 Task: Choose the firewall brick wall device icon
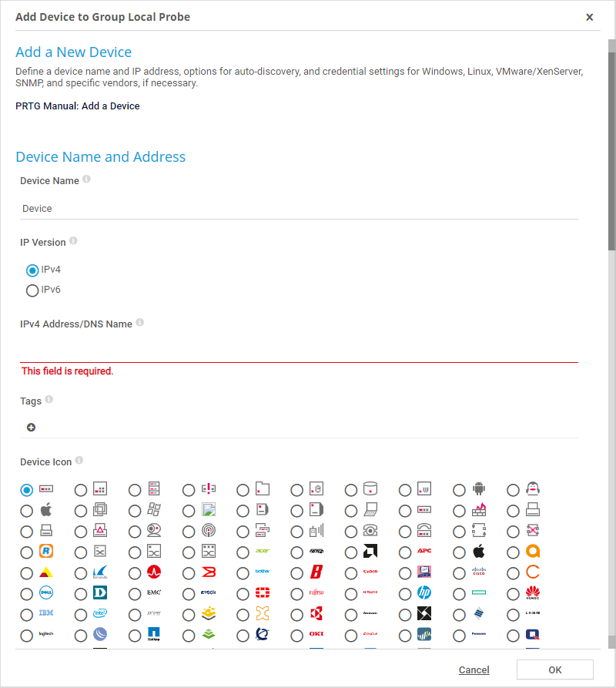pos(459,510)
